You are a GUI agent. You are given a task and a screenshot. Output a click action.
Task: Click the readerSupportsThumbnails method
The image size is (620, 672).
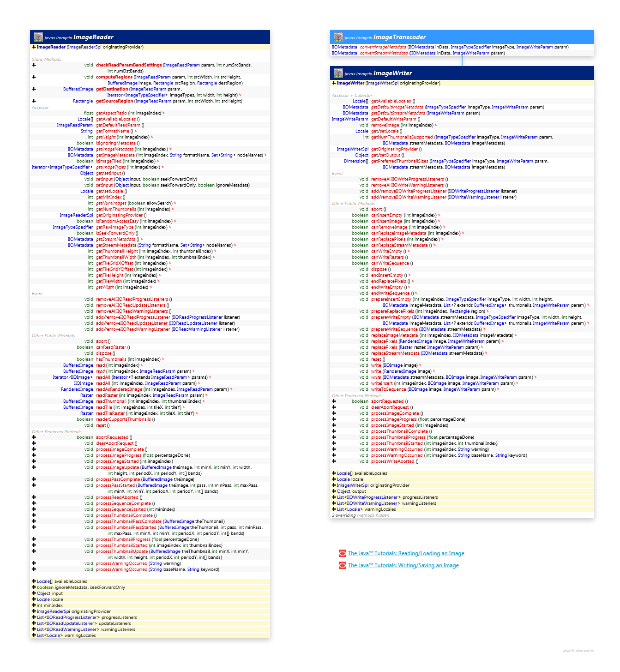point(123,419)
